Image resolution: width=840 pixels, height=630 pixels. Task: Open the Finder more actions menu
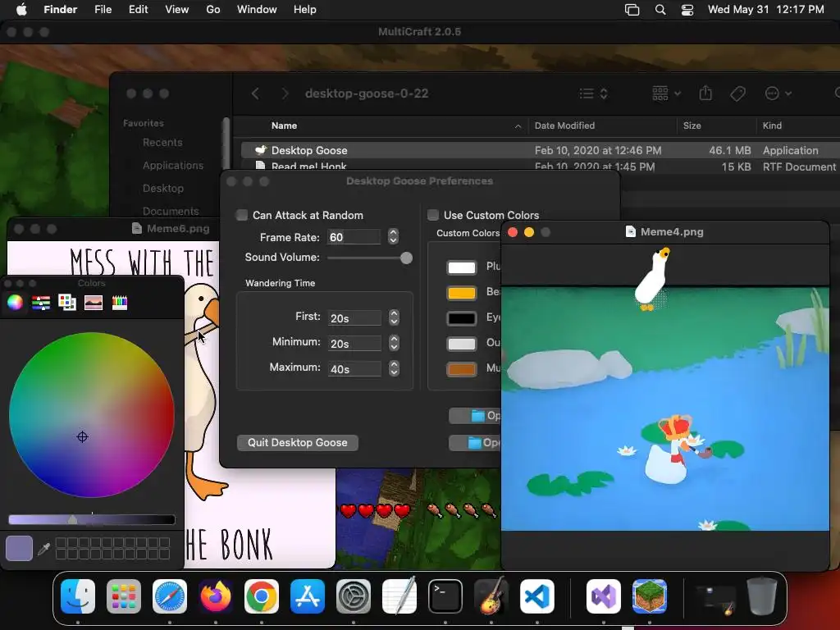[778, 94]
